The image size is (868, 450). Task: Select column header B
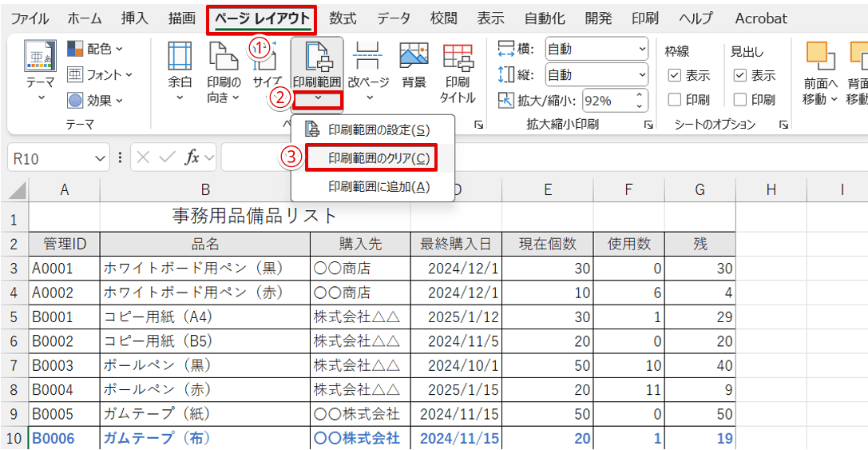205,191
